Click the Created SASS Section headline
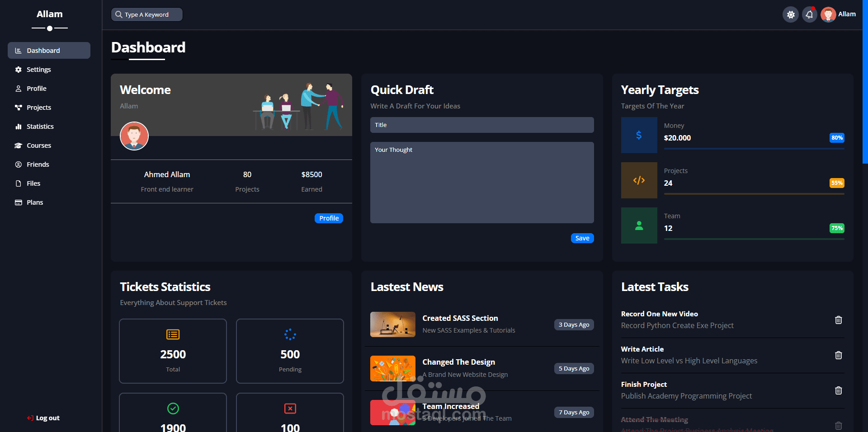This screenshot has height=432, width=868. point(460,318)
